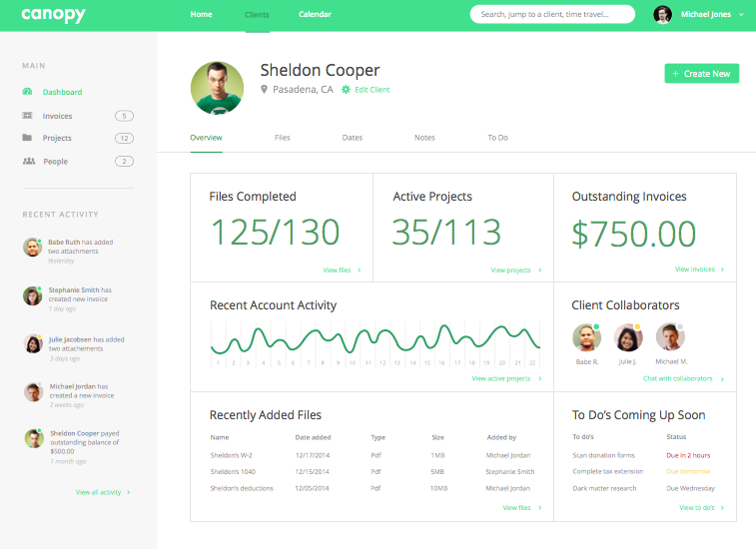Click the Invoices count badge 5
Screen dimensions: 756x549
[x=124, y=116]
